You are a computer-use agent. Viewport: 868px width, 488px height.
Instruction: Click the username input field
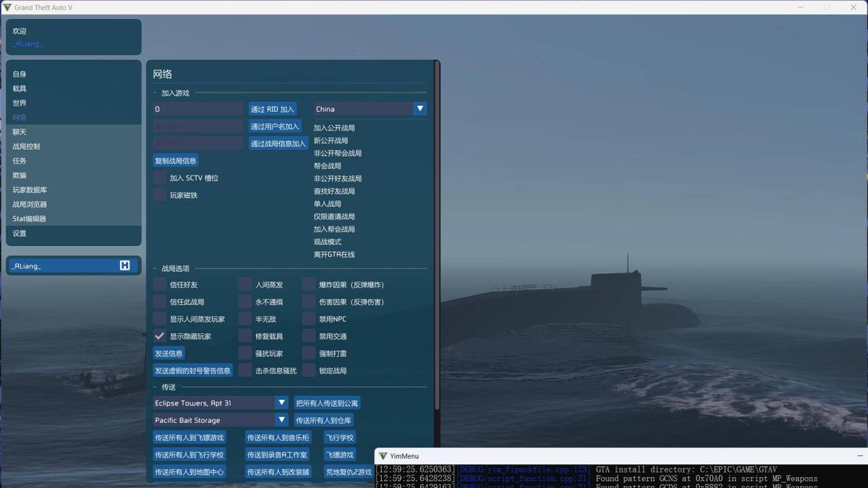click(x=198, y=126)
